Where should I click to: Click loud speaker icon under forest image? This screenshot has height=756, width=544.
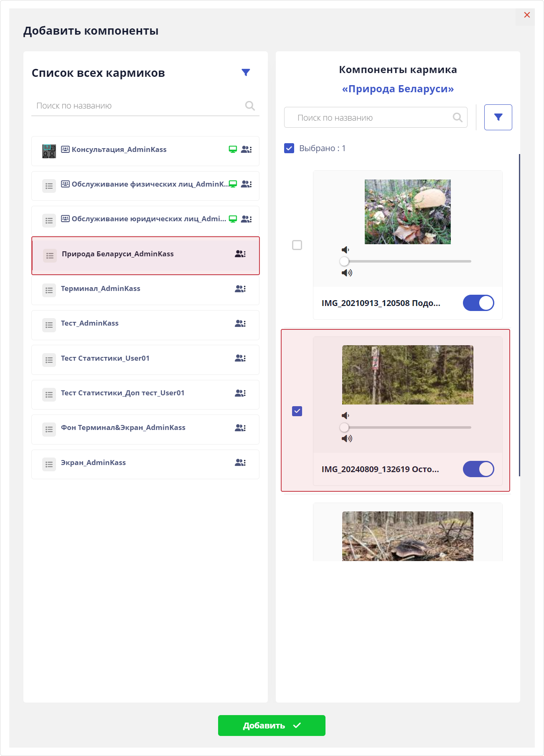pyautogui.click(x=347, y=438)
